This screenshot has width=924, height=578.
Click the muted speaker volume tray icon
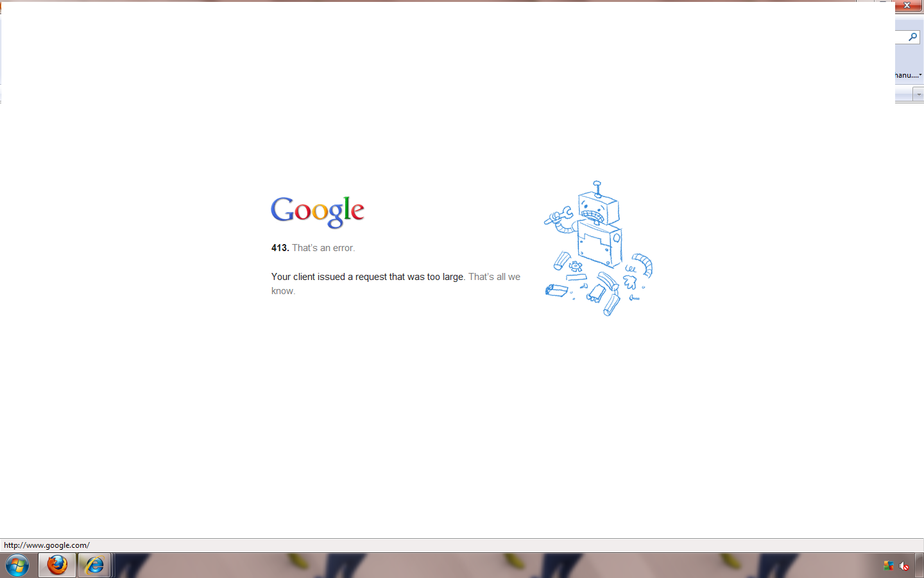coord(904,566)
